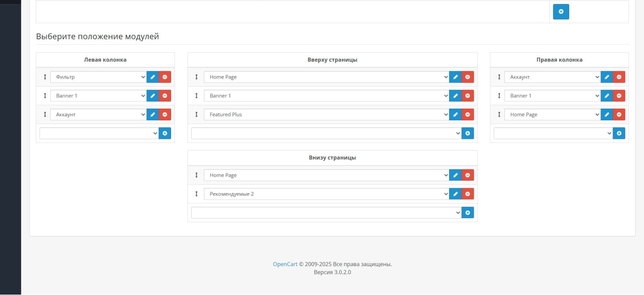Viewport: 644px width, 295px height.
Task: Remove the Featured Plus module
Action: click(x=468, y=115)
